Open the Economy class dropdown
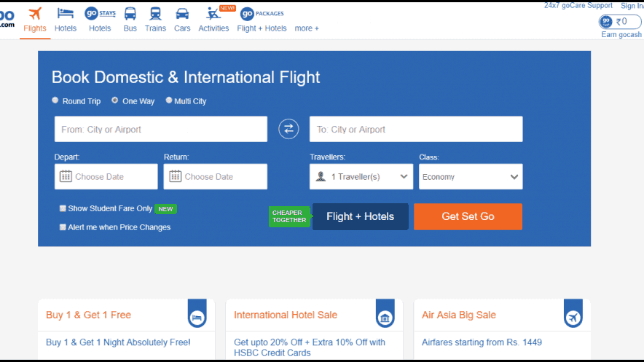The height and width of the screenshot is (362, 644). [x=471, y=176]
